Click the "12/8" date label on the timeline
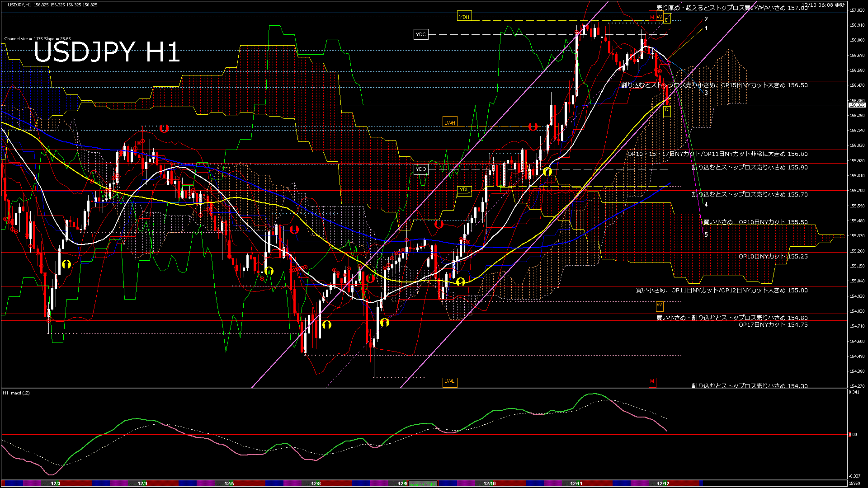The width and height of the screenshot is (868, 488). (316, 483)
